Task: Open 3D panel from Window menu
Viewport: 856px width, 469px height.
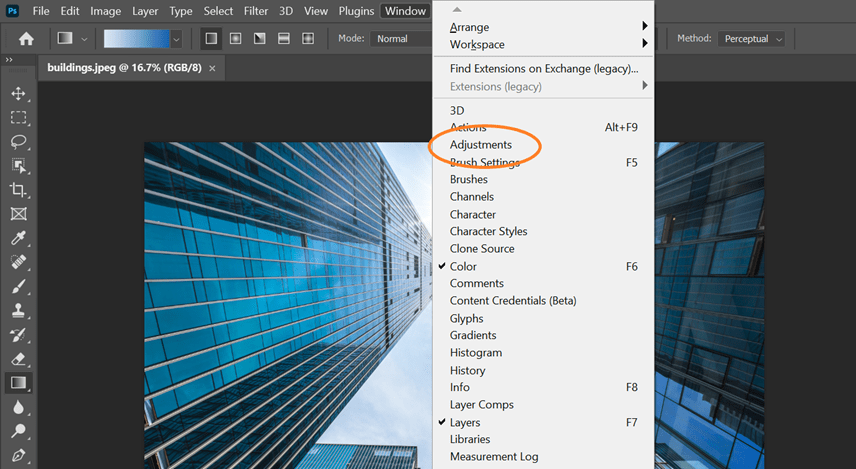Action: click(x=544, y=110)
